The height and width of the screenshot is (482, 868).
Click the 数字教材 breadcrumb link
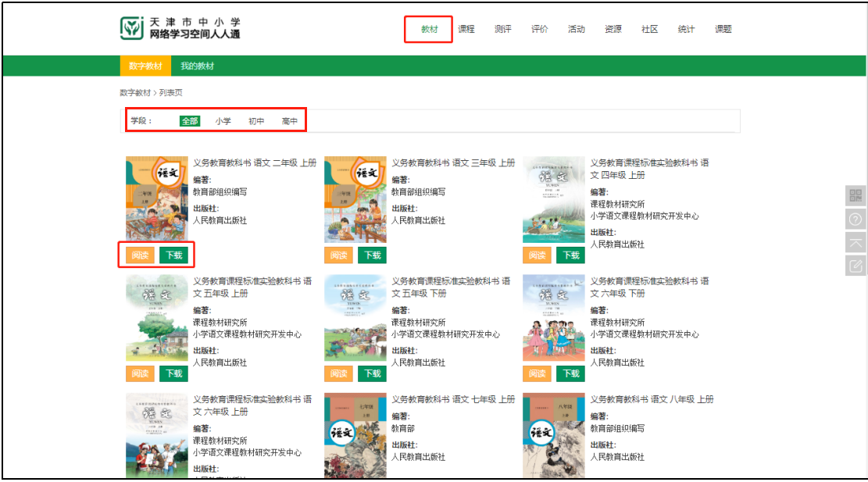[x=135, y=92]
